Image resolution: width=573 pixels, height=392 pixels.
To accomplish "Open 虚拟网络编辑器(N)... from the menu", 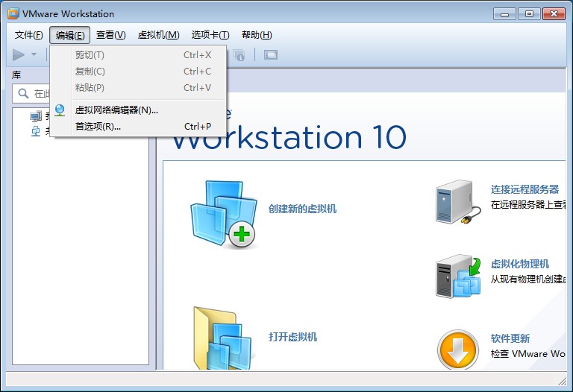I will point(138,110).
